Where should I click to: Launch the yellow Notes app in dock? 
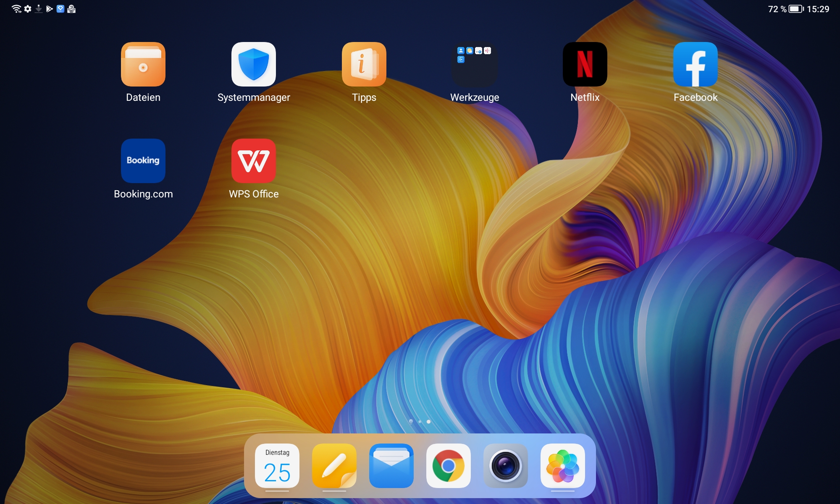pos(334,466)
